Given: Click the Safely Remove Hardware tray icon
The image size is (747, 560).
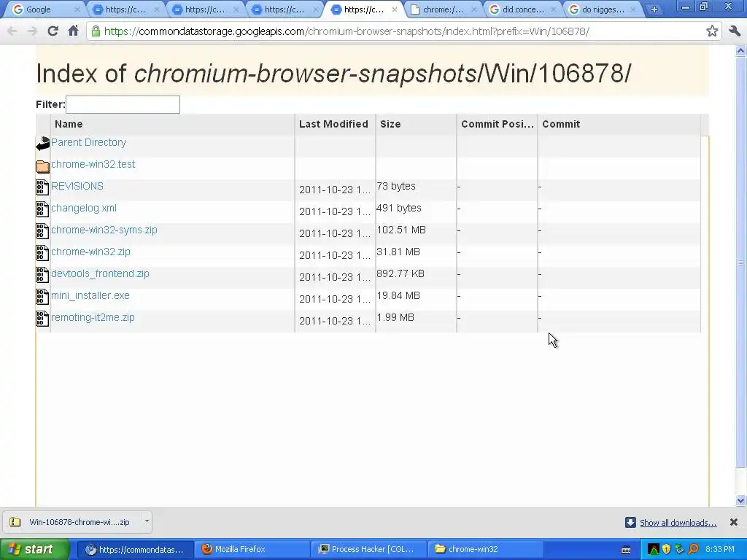Looking at the screenshot, I should point(680,550).
